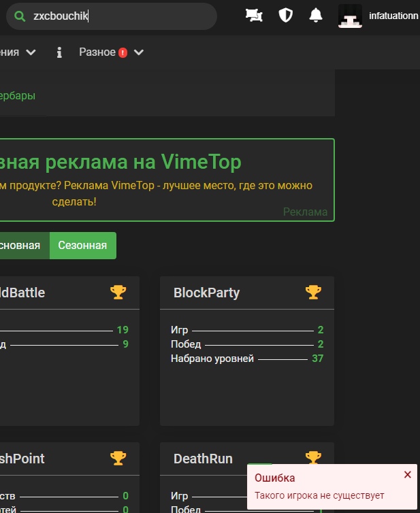Click the Реклама label in banner
Image resolution: width=420 pixels, height=513 pixels.
(x=305, y=212)
